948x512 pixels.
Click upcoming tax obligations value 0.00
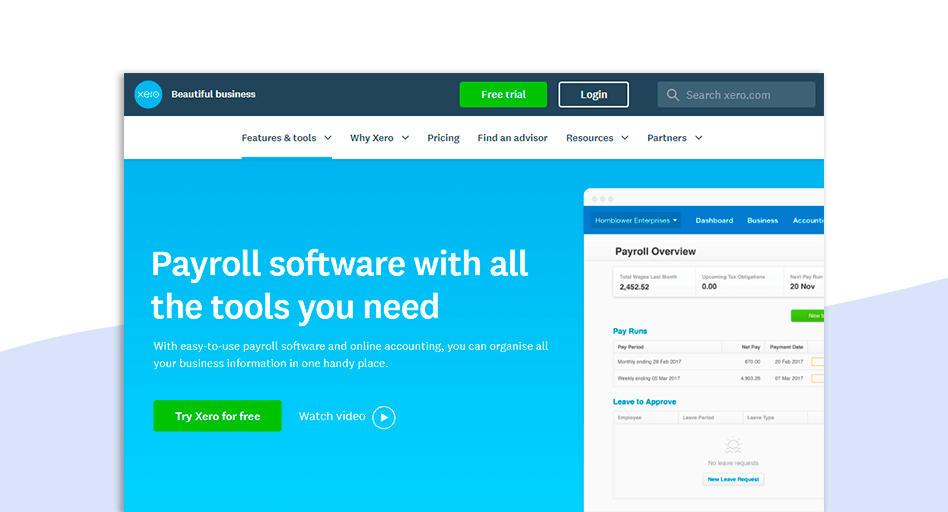point(709,287)
